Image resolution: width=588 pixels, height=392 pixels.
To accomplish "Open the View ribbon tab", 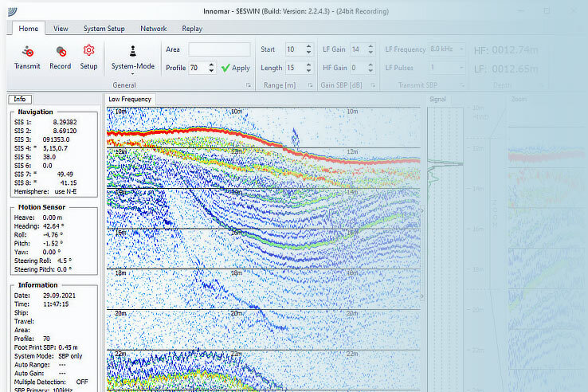I will click(x=61, y=29).
